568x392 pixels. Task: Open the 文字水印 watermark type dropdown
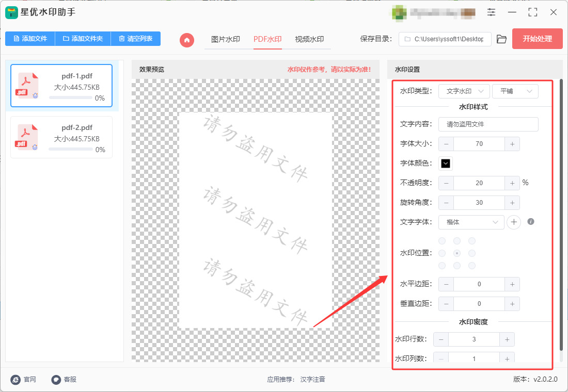pos(464,91)
